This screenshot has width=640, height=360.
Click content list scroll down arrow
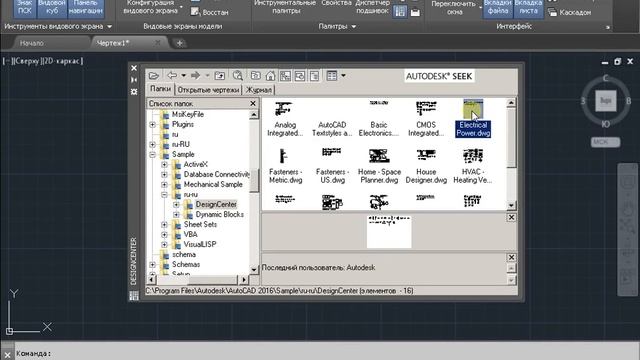(x=511, y=205)
